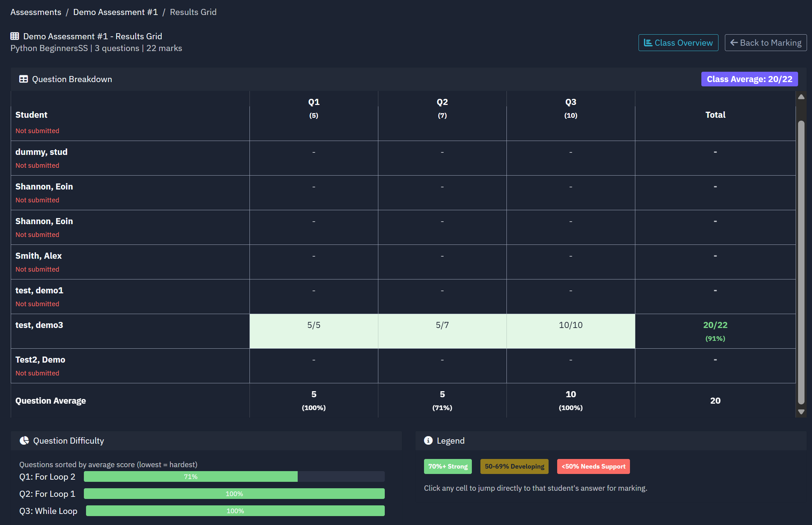Click the 71% For Loop 2 difficulty bar
This screenshot has height=525, width=812.
[191, 476]
